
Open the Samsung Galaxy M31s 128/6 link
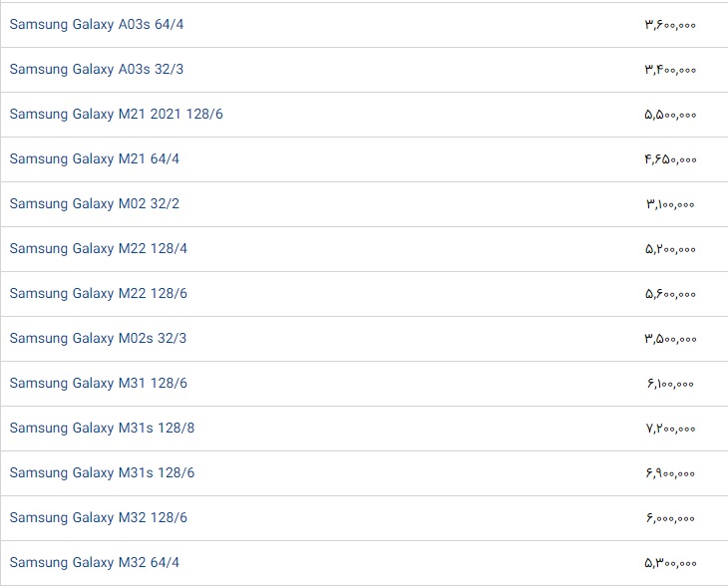tap(102, 472)
